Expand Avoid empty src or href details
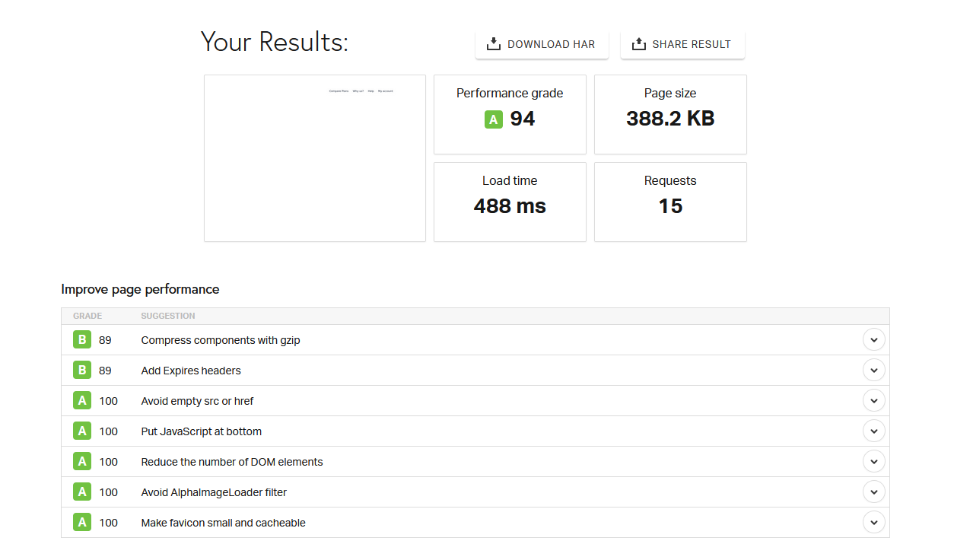This screenshot has height=560, width=954. click(x=873, y=400)
